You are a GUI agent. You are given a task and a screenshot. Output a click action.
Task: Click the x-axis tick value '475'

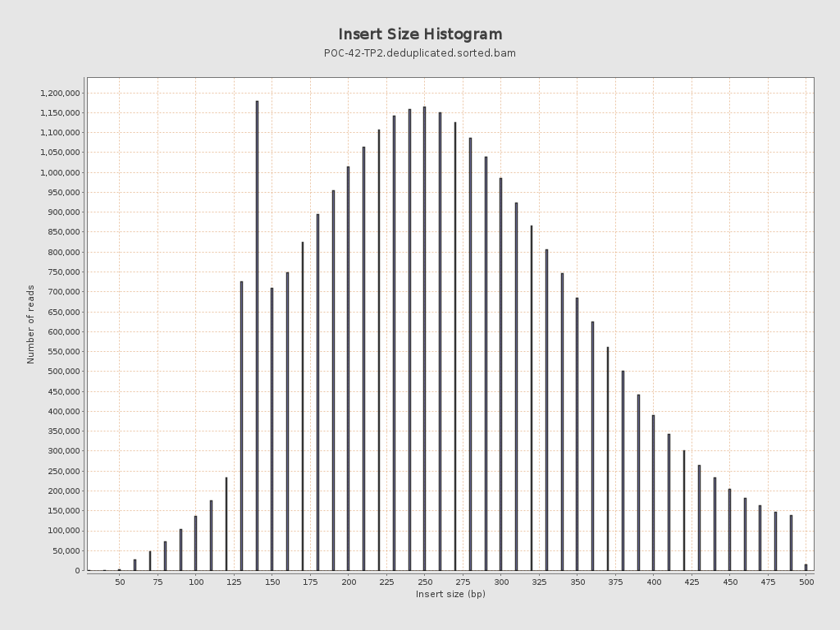tap(768, 582)
